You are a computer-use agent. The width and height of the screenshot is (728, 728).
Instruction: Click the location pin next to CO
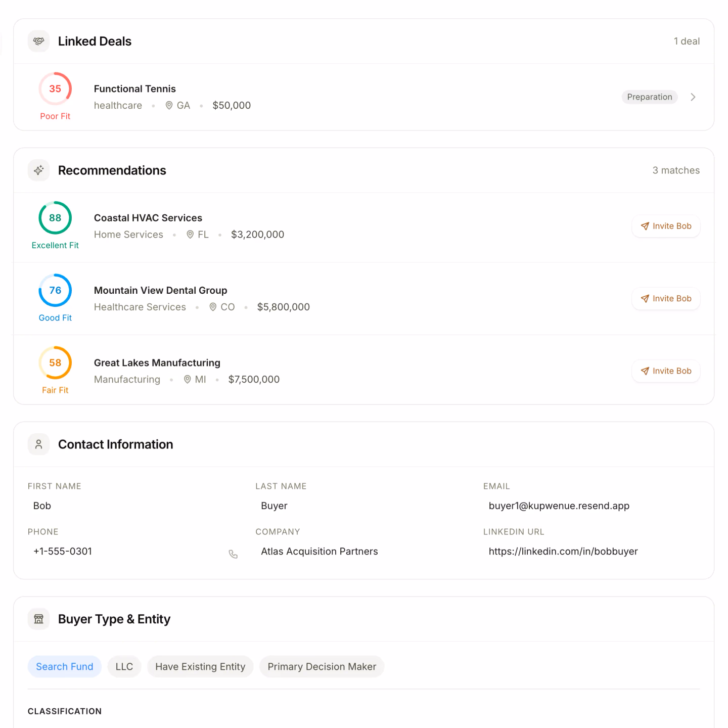point(213,307)
